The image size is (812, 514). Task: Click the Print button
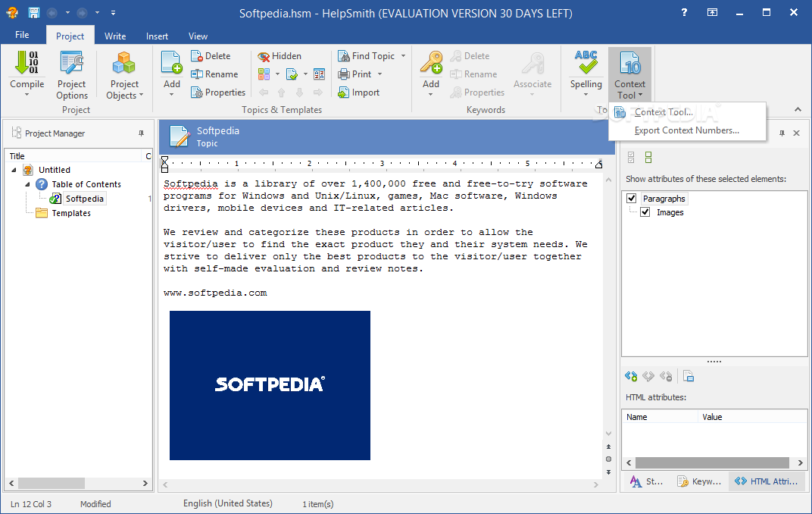click(x=354, y=74)
